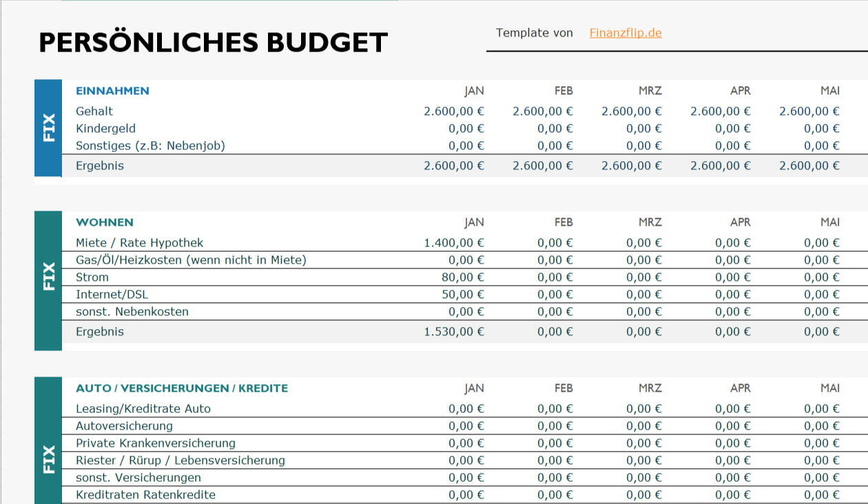868x504 pixels.
Task: Click the EINNAHMEN section header
Action: [x=112, y=91]
